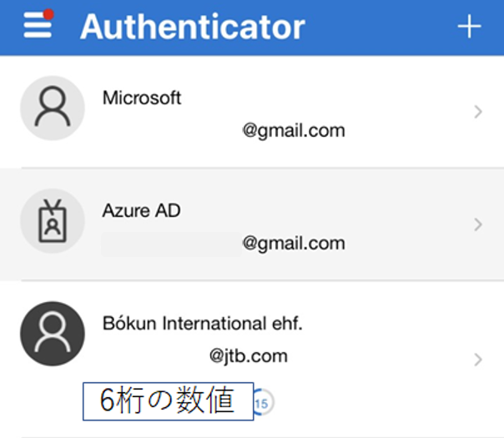The height and width of the screenshot is (438, 504).
Task: Select the dark Bókun account avatar
Action: [52, 333]
